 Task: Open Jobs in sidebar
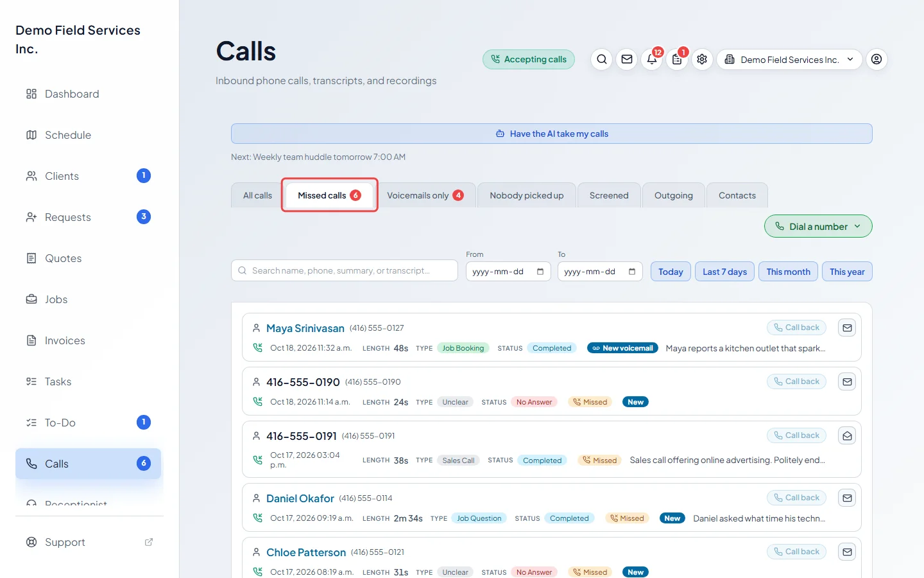coord(89,299)
